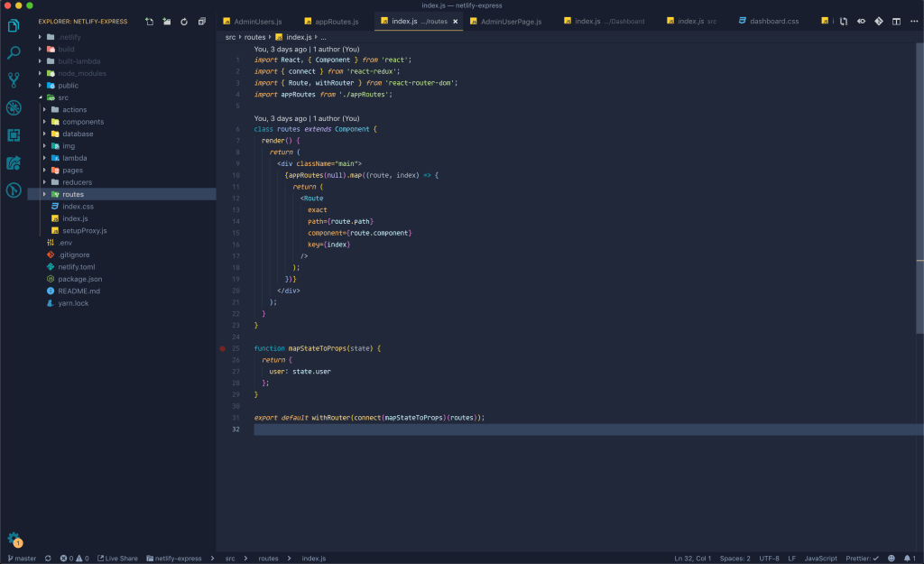
Task: Start Live Share from status bar
Action: (x=117, y=558)
